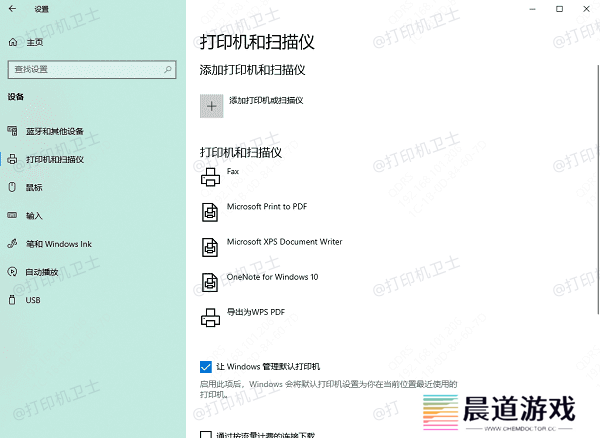600x438 pixels.
Task: Check the metered connection download checkbox
Action: [x=205, y=435]
